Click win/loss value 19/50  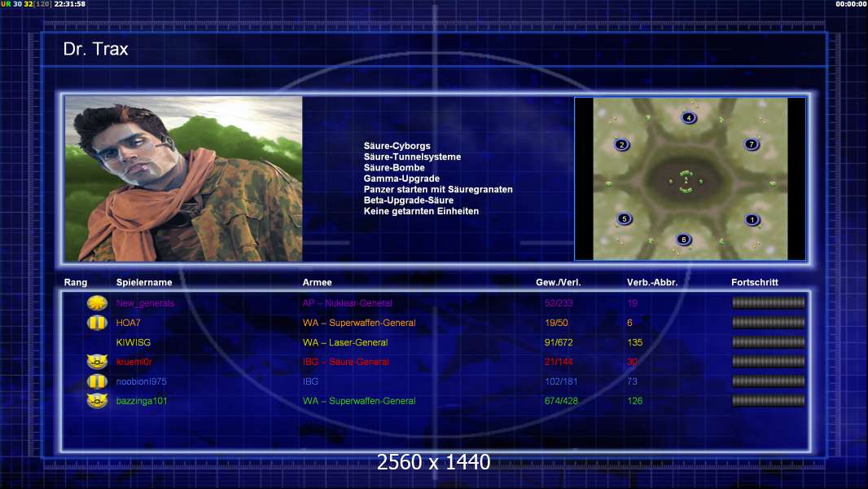pyautogui.click(x=556, y=323)
